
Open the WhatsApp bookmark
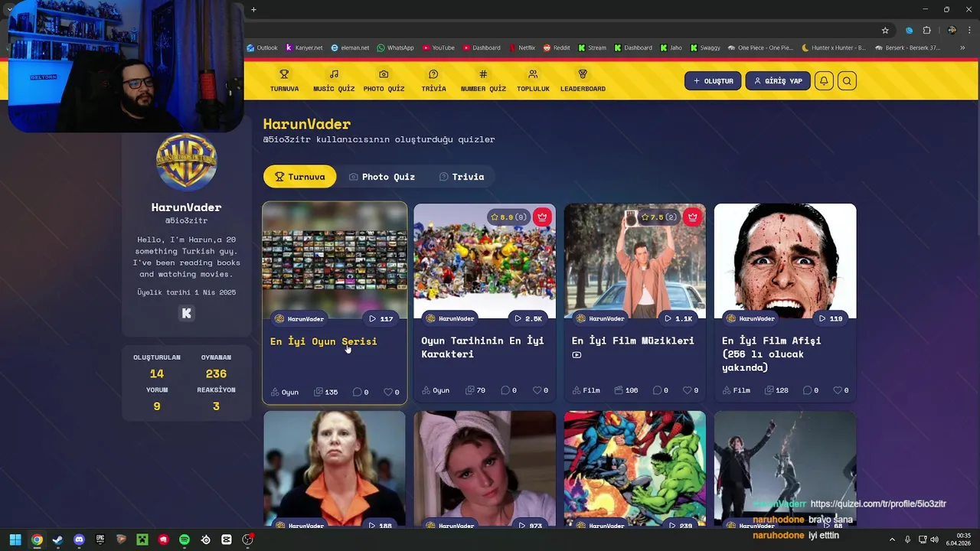pos(395,47)
